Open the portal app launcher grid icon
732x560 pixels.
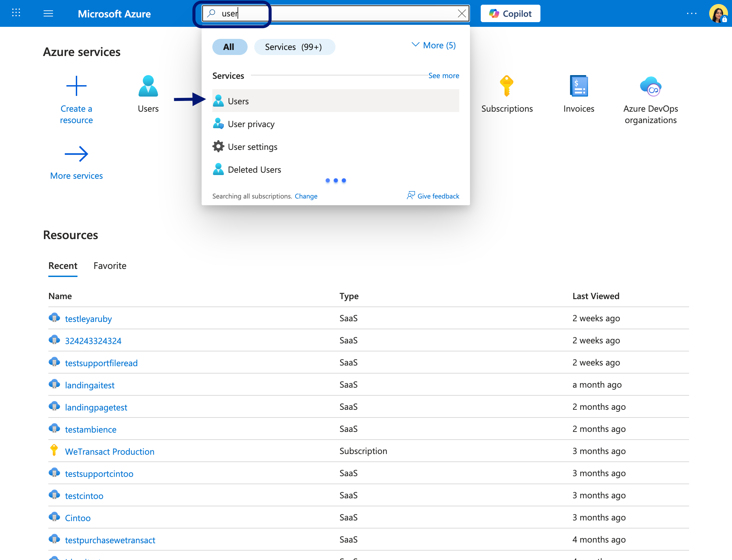tap(16, 13)
